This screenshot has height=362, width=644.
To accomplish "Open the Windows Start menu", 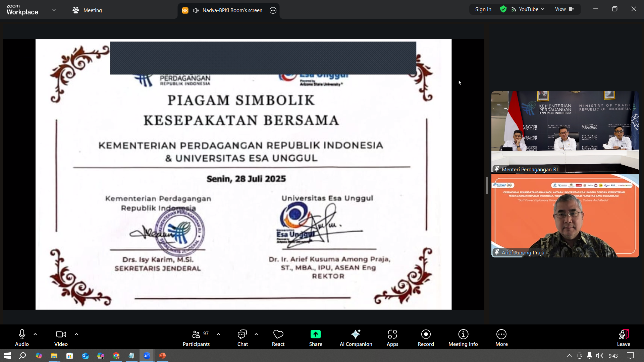I will (7, 356).
